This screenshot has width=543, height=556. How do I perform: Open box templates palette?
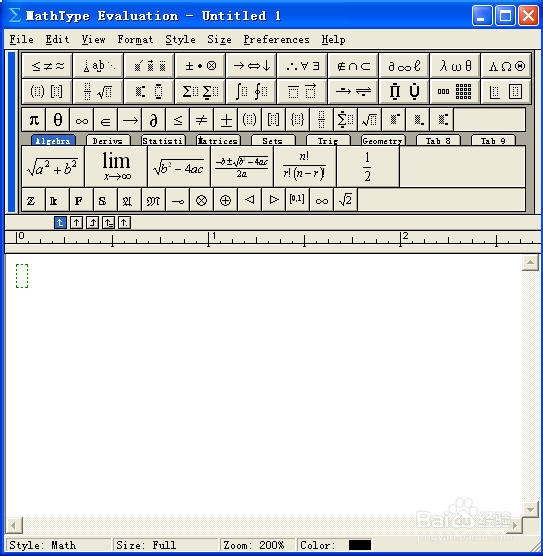pyautogui.click(x=506, y=91)
